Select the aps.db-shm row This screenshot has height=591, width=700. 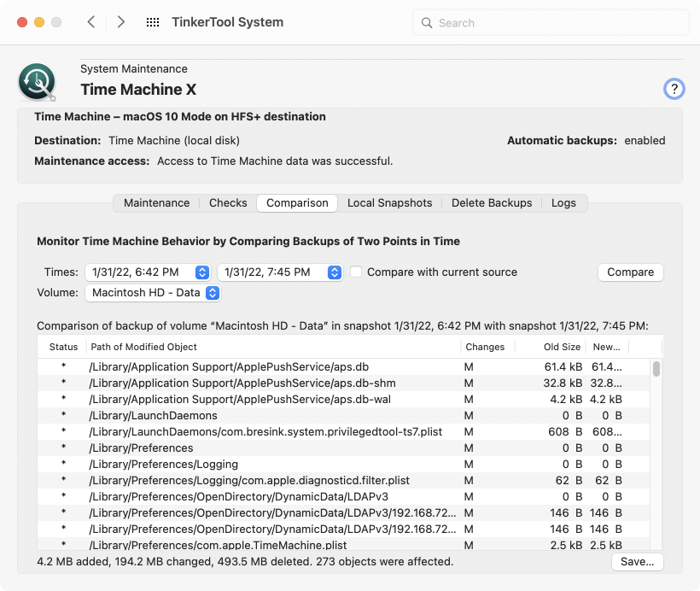coord(343,383)
